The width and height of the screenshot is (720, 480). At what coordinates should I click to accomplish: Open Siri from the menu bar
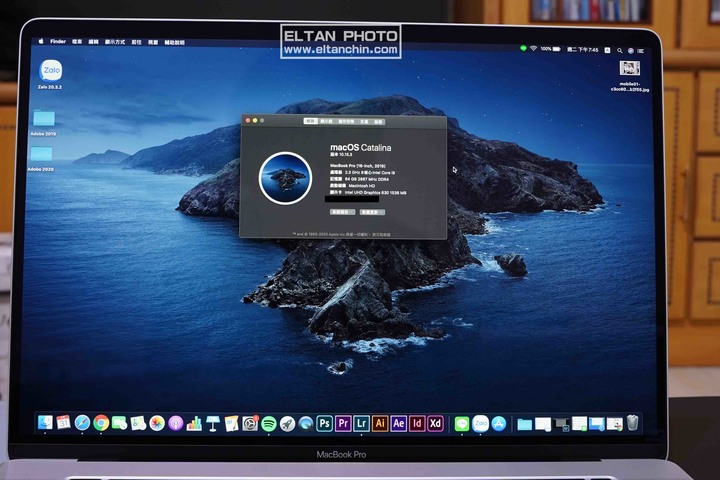click(630, 51)
